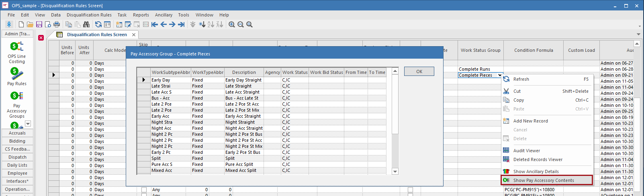The width and height of the screenshot is (644, 196).
Task: Select the 'Complete Runs' cell
Action: point(480,69)
